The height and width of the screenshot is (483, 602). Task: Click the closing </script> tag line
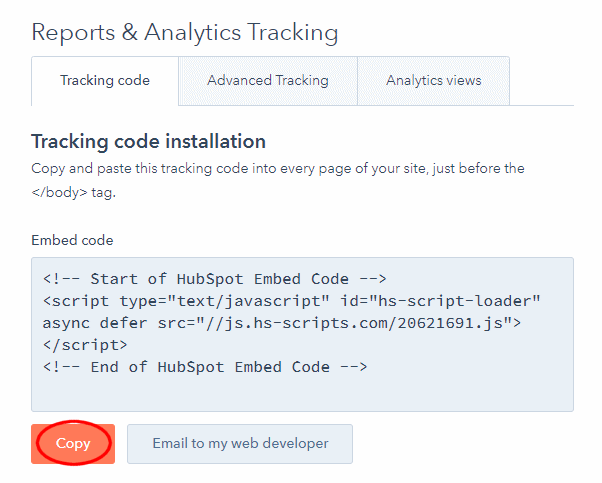85,345
